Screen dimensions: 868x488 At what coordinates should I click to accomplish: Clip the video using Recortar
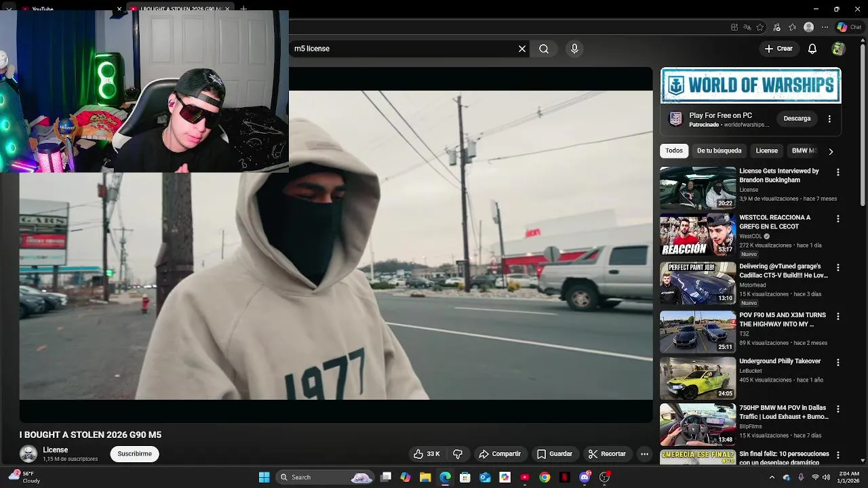click(607, 454)
